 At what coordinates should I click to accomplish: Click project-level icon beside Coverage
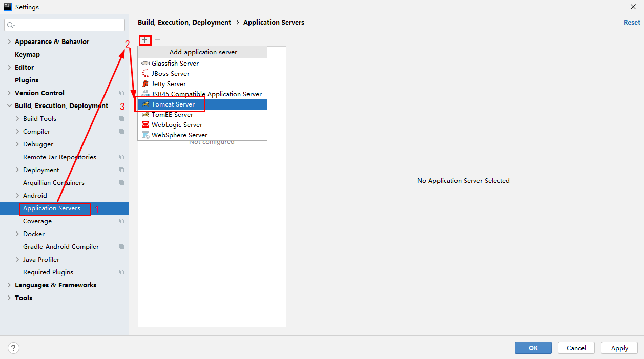pyautogui.click(x=121, y=221)
